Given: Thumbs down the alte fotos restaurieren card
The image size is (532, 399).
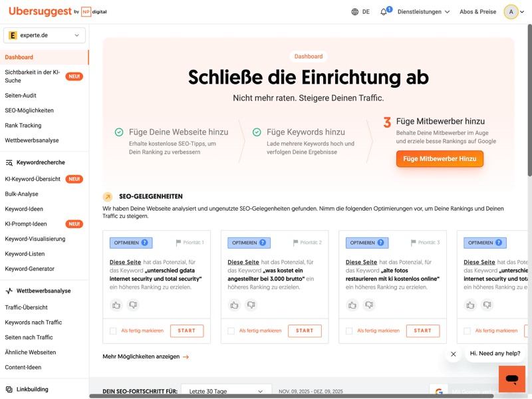Looking at the screenshot, I should [369, 305].
